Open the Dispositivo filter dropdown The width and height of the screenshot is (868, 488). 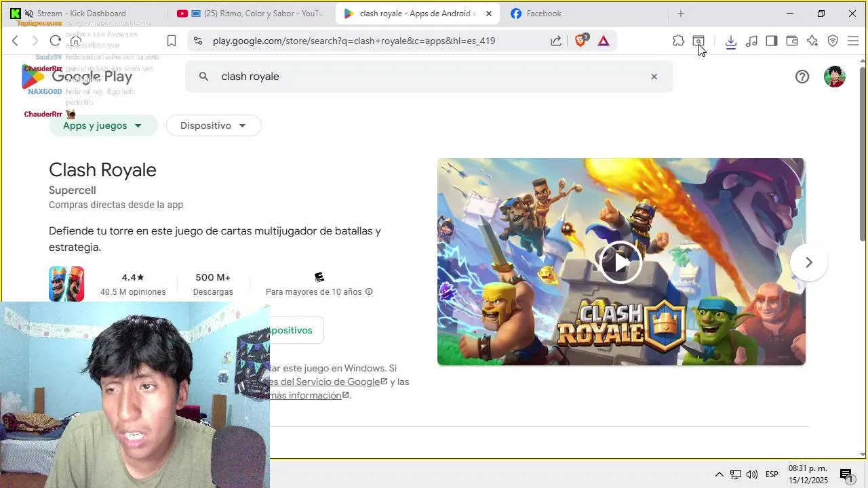point(214,125)
